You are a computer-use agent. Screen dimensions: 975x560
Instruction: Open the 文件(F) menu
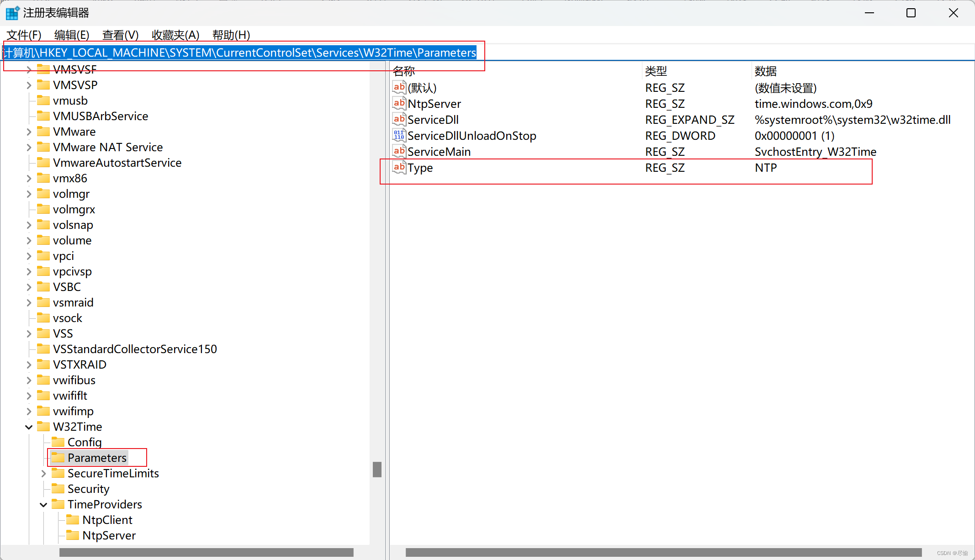[x=24, y=35]
